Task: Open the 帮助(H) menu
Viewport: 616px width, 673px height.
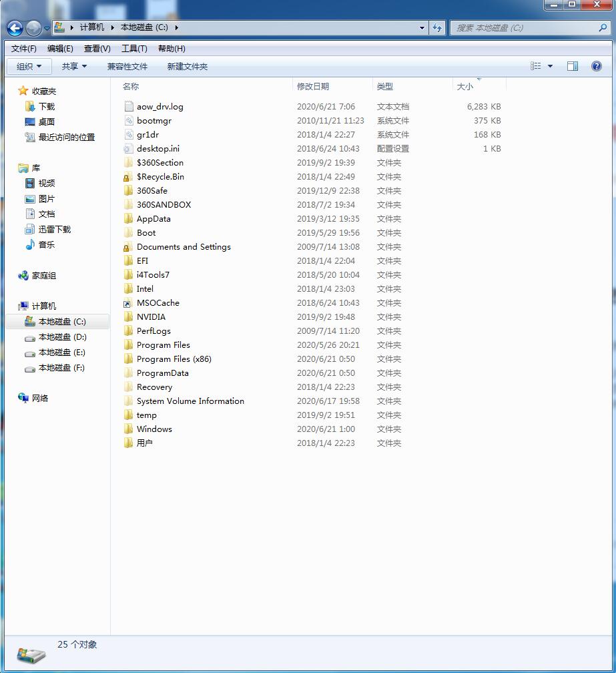Action: [x=172, y=49]
